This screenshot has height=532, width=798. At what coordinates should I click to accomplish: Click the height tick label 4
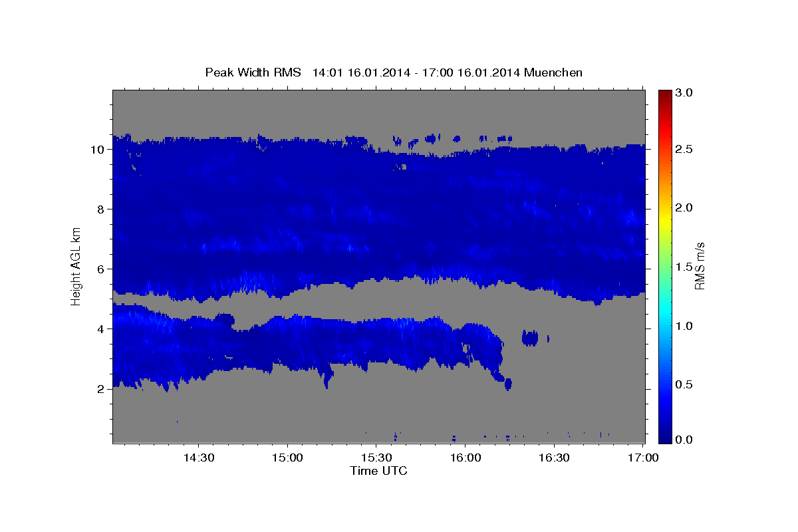point(102,329)
